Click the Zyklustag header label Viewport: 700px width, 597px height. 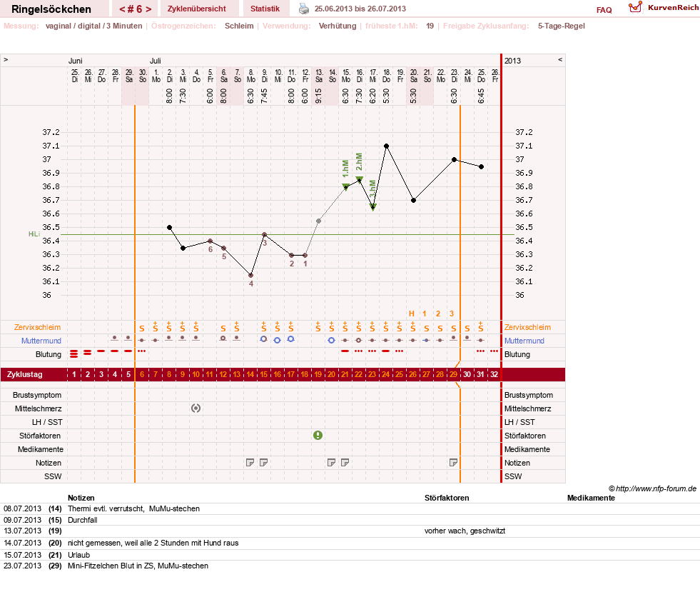(24, 374)
